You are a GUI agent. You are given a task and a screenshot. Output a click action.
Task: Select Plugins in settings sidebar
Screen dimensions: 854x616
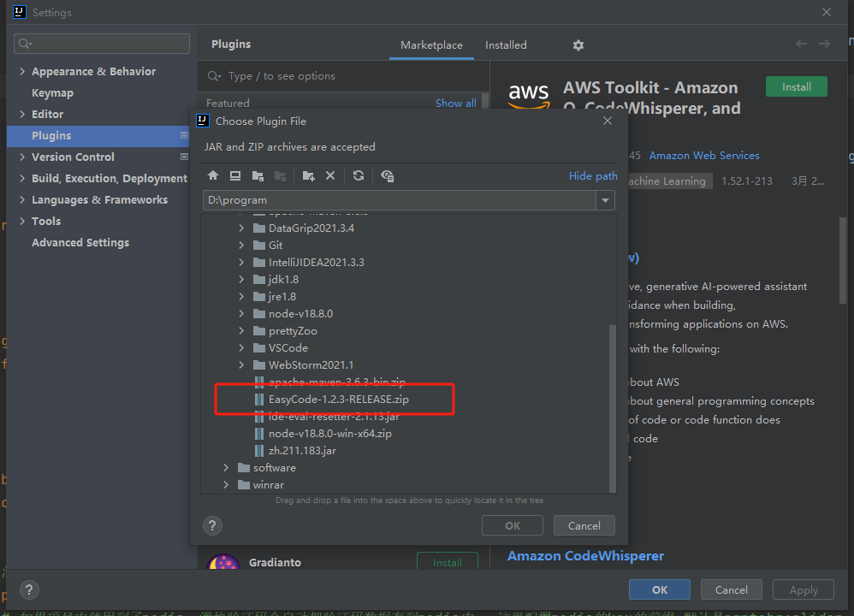[x=98, y=136]
